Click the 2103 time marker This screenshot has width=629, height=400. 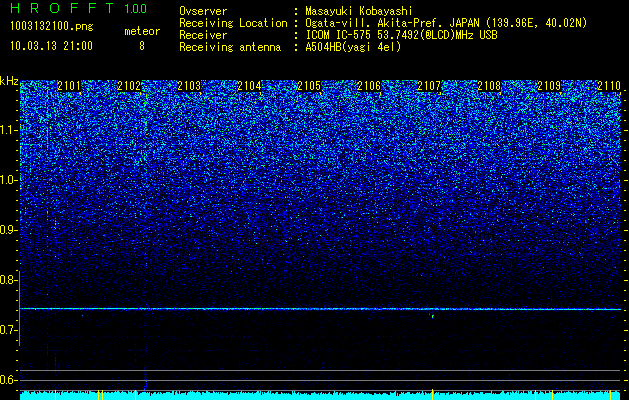[x=189, y=86]
